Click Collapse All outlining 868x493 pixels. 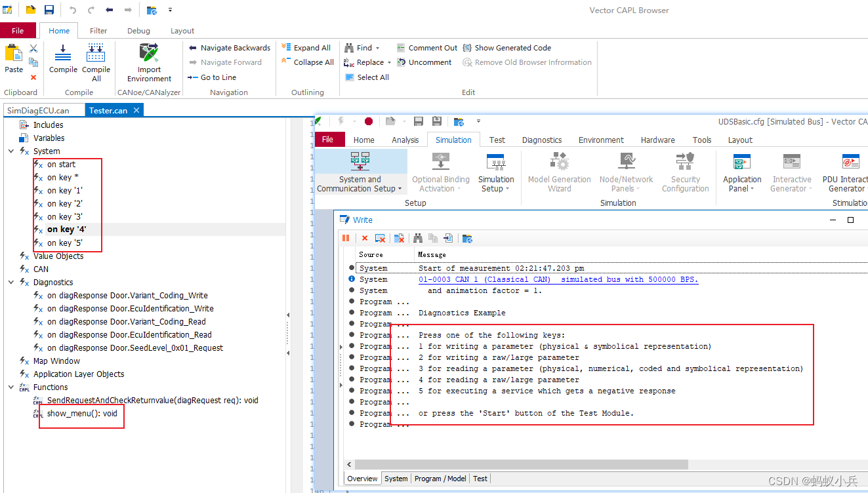coord(308,62)
